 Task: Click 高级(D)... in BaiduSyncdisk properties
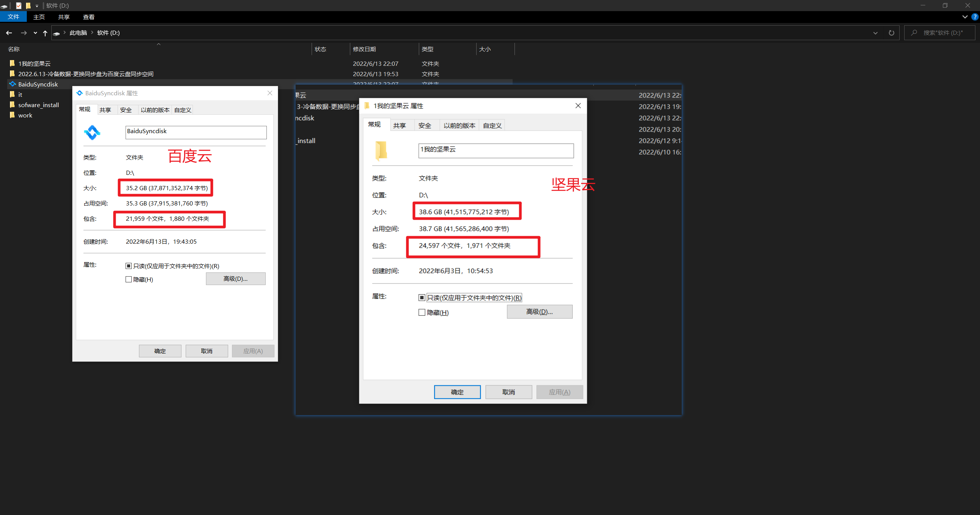click(235, 279)
